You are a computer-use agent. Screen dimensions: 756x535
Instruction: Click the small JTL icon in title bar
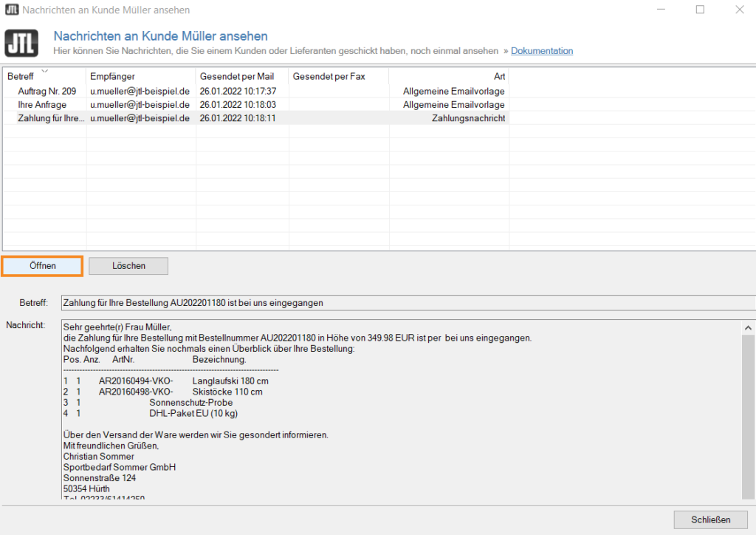click(x=11, y=10)
